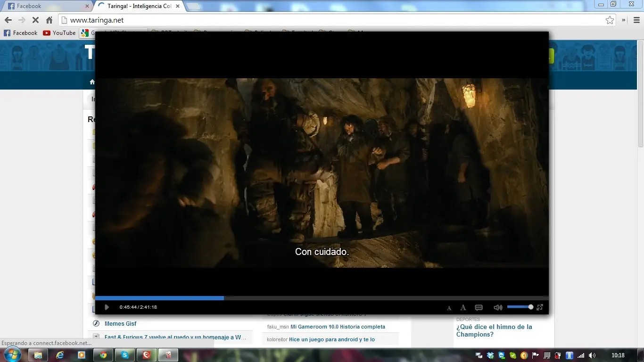The width and height of the screenshot is (644, 362).
Task: Open the YouTube bookmark
Action: 59,33
